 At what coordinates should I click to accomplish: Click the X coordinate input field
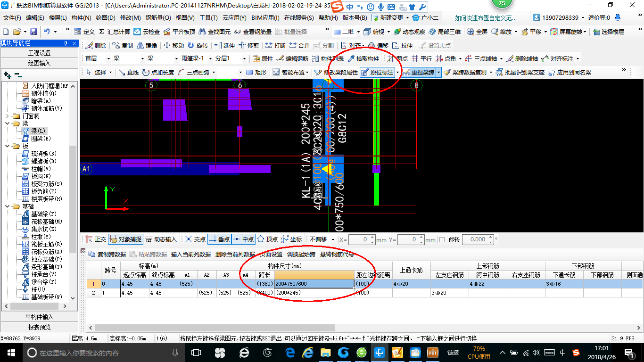point(362,239)
